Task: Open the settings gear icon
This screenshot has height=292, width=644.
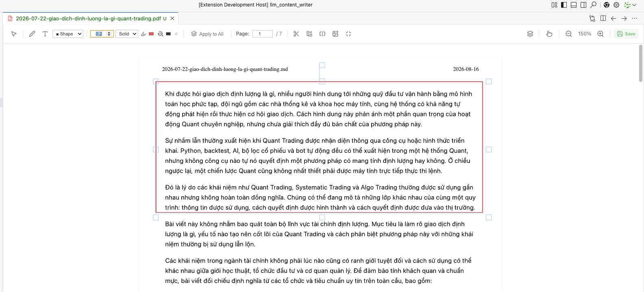Action: (x=616, y=5)
